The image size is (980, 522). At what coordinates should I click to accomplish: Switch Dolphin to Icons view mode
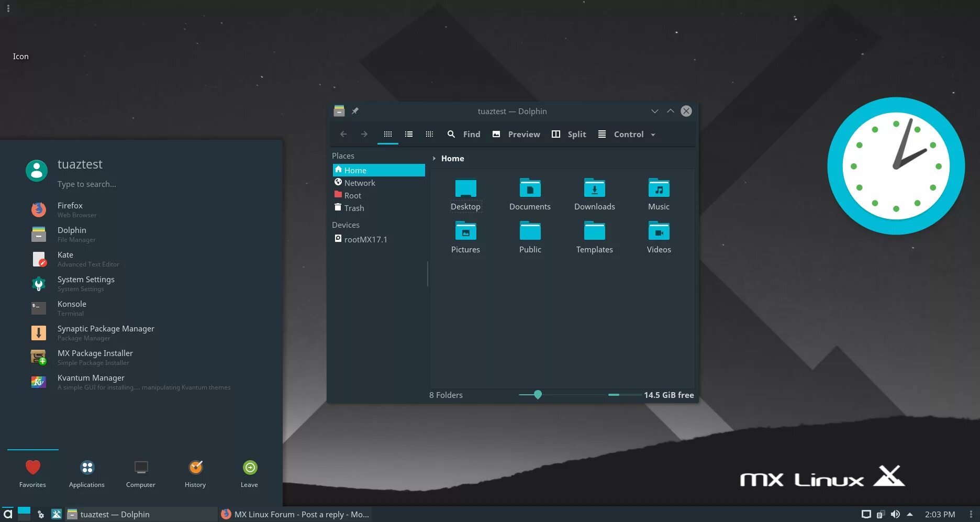pos(388,134)
